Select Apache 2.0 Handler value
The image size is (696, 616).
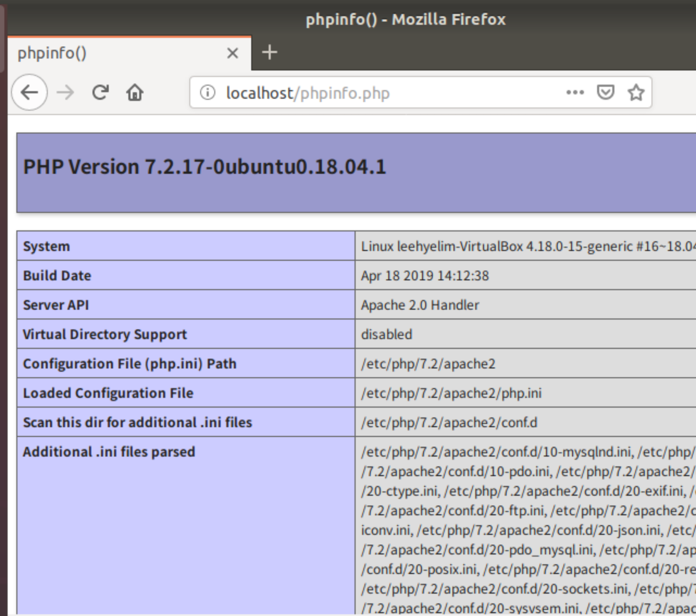coord(420,305)
